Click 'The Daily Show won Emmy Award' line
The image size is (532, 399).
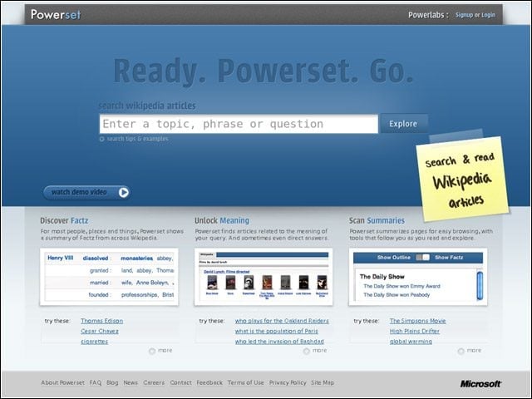click(x=401, y=286)
